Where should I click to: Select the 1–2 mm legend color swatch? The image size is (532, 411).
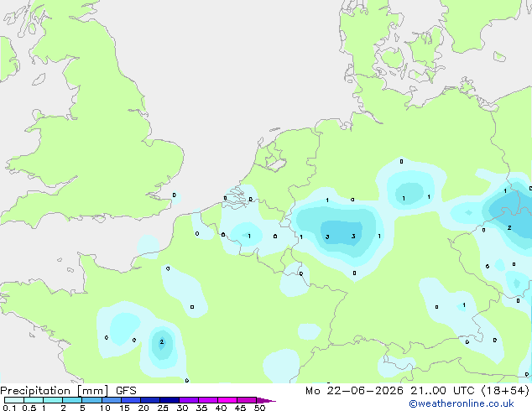[53, 400]
